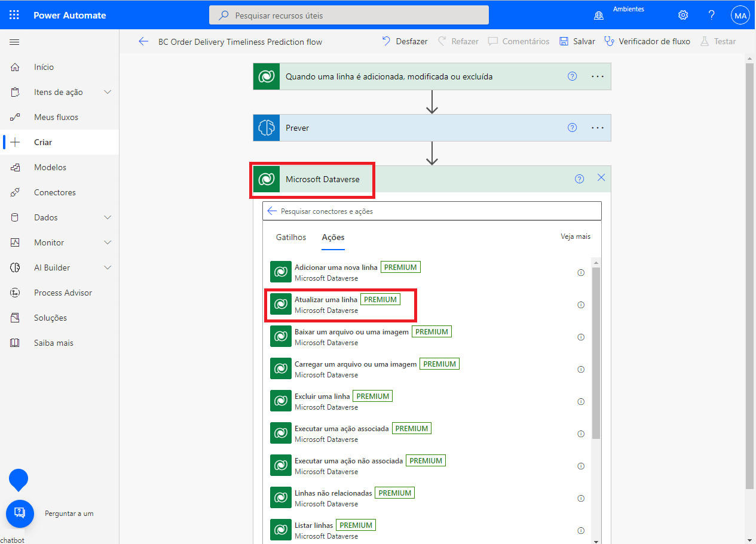Viewport: 756px width, 544px height.
Task: Save the flow with Salvar
Action: [x=577, y=41]
